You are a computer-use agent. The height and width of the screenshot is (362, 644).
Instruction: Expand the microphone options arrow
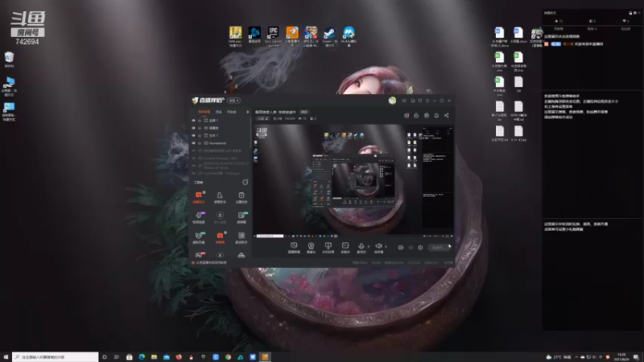(x=368, y=247)
